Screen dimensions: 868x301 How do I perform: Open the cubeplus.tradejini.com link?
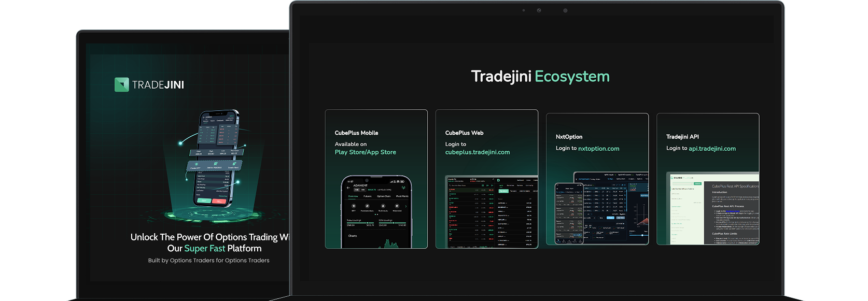(477, 152)
